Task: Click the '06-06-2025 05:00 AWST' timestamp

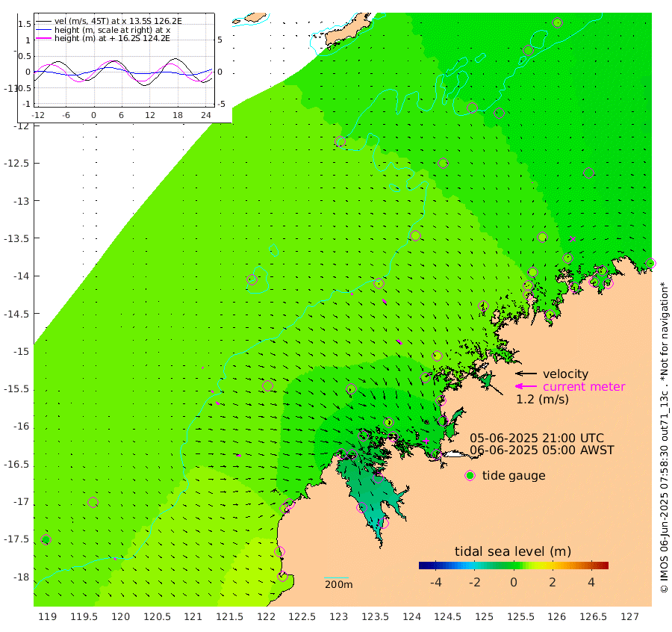Action: 542,450
